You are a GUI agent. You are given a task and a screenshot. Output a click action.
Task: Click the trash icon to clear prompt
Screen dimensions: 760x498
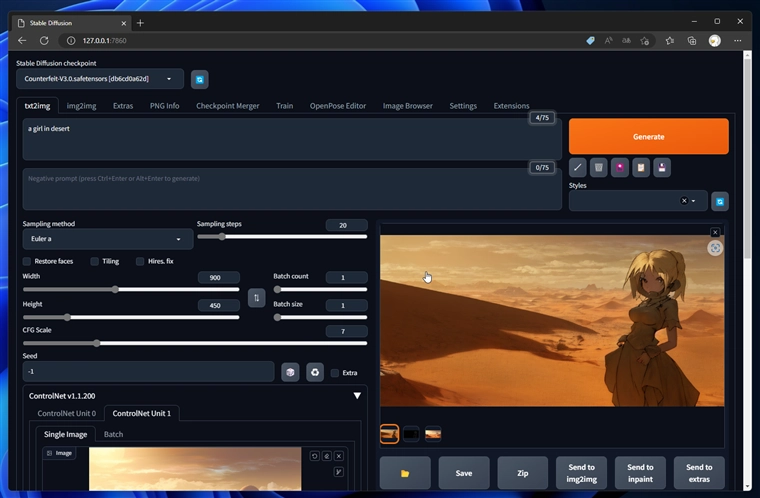coord(598,167)
